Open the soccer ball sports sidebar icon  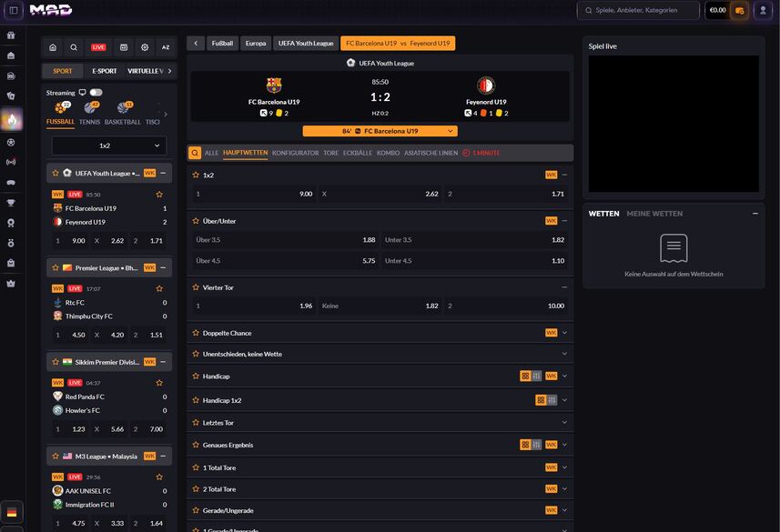tap(11, 142)
